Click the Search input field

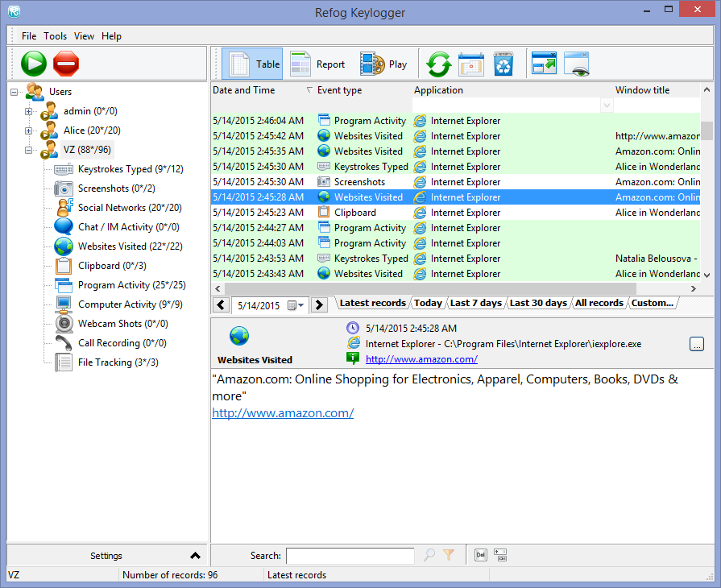[350, 556]
